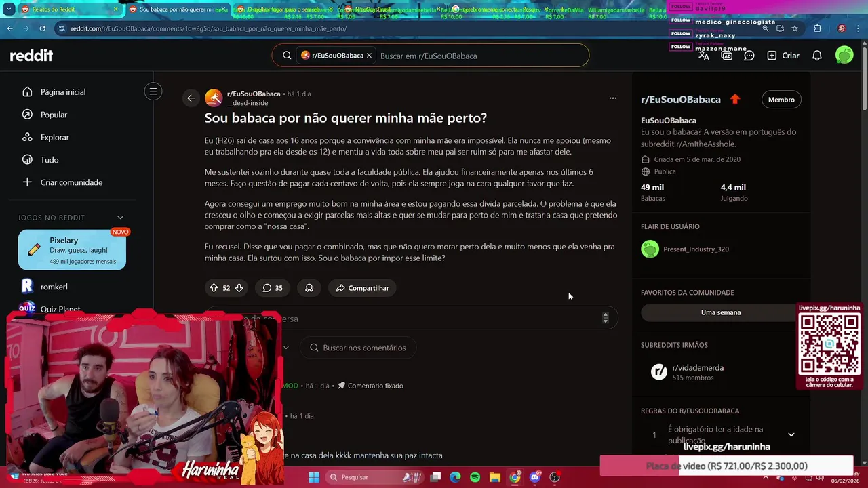Go to Popular in sidebar

pyautogui.click(x=54, y=115)
